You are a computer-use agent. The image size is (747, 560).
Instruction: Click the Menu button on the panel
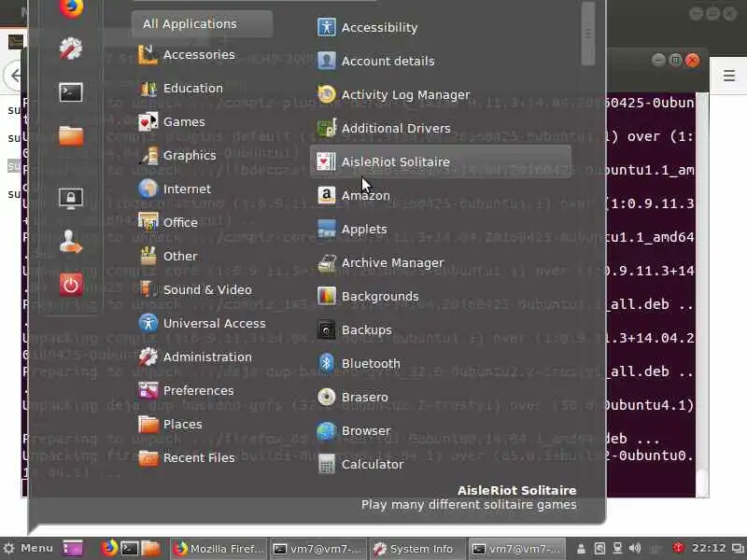[28, 548]
